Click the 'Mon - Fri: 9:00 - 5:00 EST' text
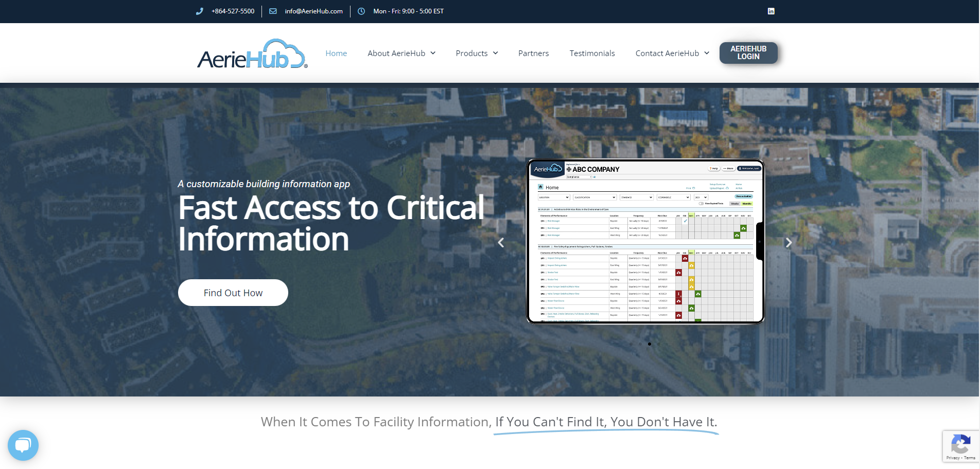Screen dimensions: 980x469 click(408, 11)
